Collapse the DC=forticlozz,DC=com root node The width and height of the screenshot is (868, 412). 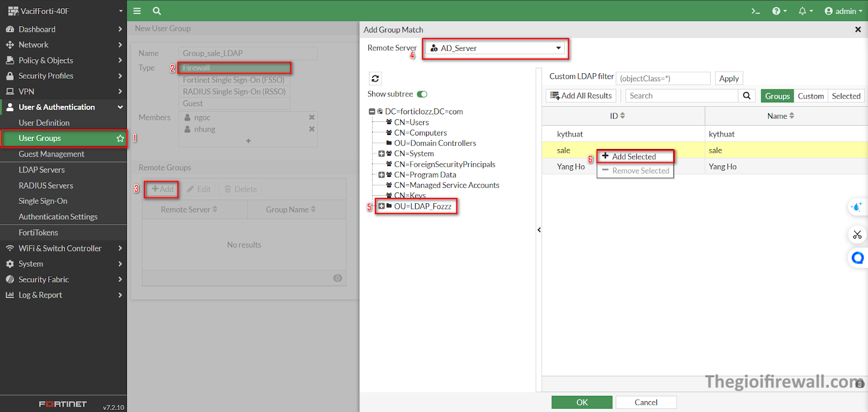coord(372,112)
